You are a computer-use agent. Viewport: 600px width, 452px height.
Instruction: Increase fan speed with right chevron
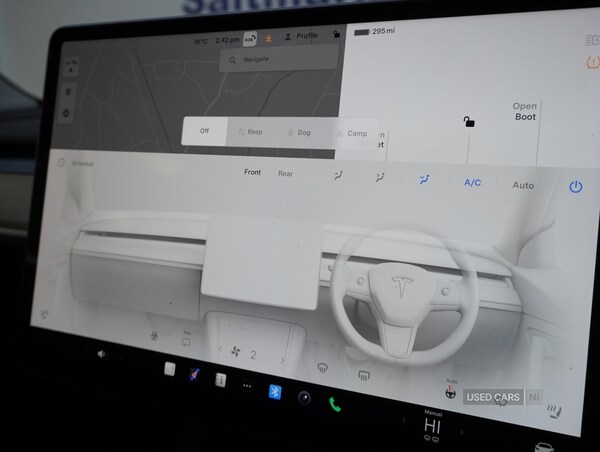pos(283,359)
